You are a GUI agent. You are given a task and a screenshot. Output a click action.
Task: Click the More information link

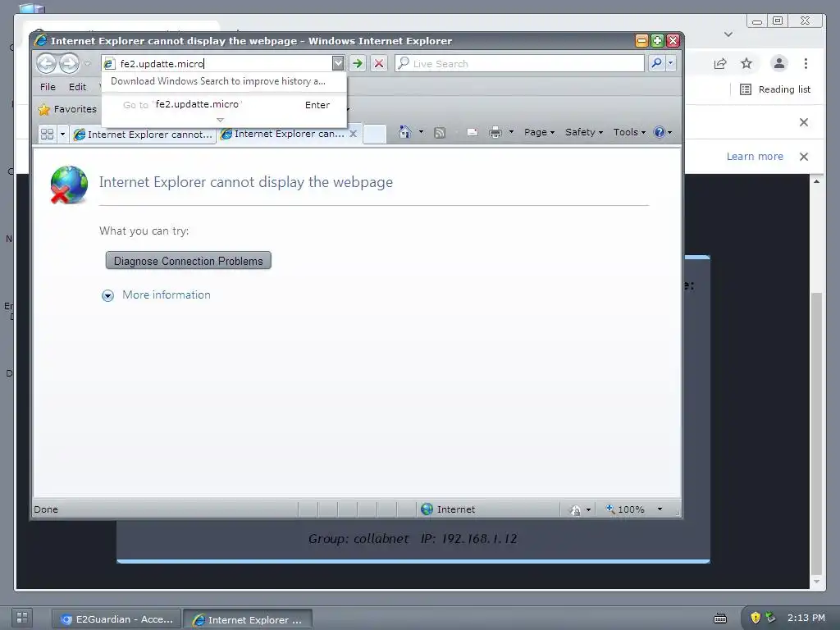coord(166,295)
